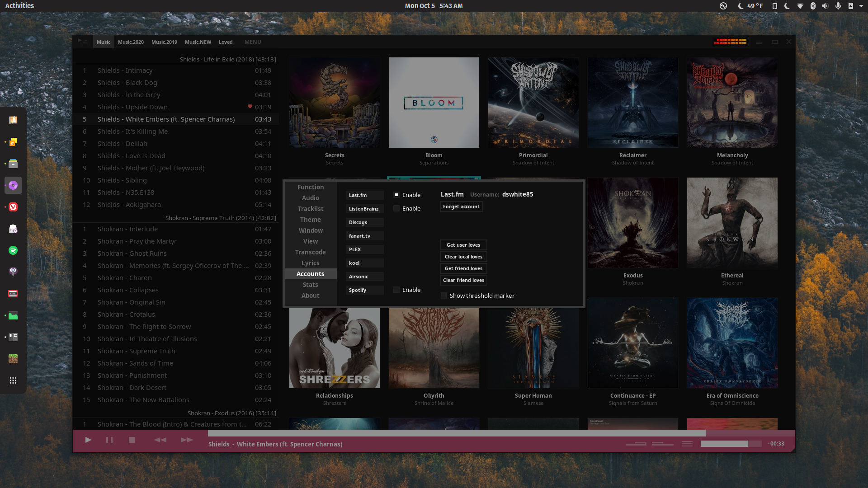Click Clear local loves button

pos(463,257)
